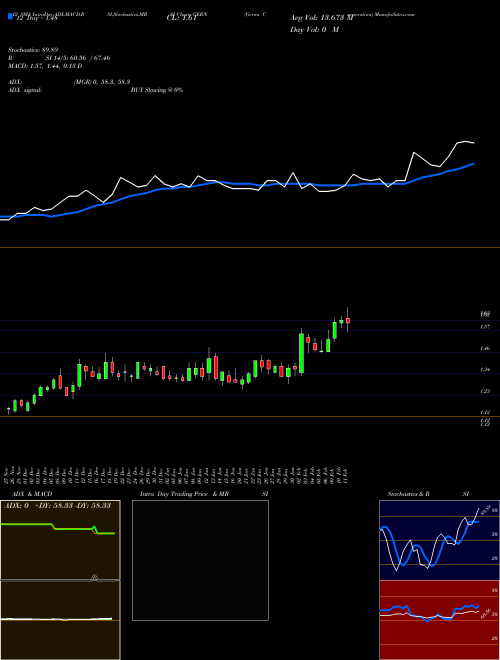Click the 'MACD: 1.57, 1.44, 0.13 D' line
Viewport: 500px width, 660px height.
[x=45, y=66]
